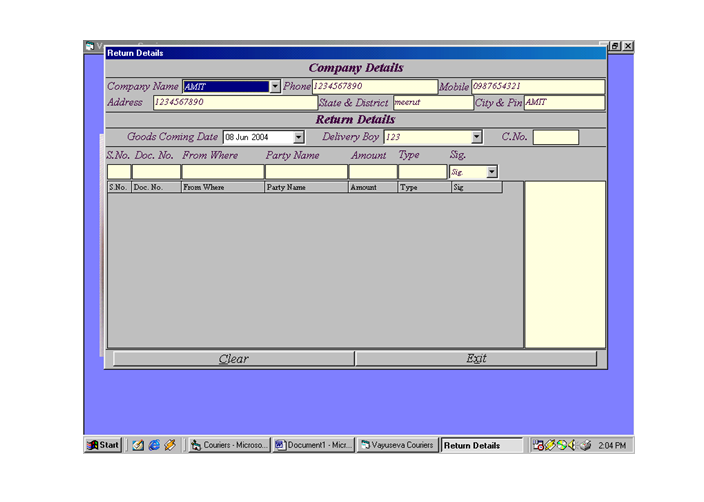Launch Internet Explorer from quick launch
704x502 pixels.
pyautogui.click(x=154, y=445)
